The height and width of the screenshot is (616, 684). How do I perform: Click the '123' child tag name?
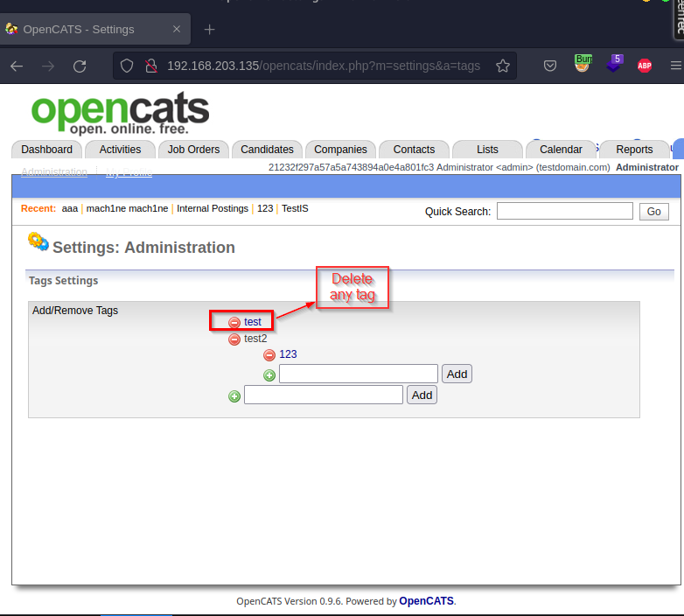coord(288,354)
